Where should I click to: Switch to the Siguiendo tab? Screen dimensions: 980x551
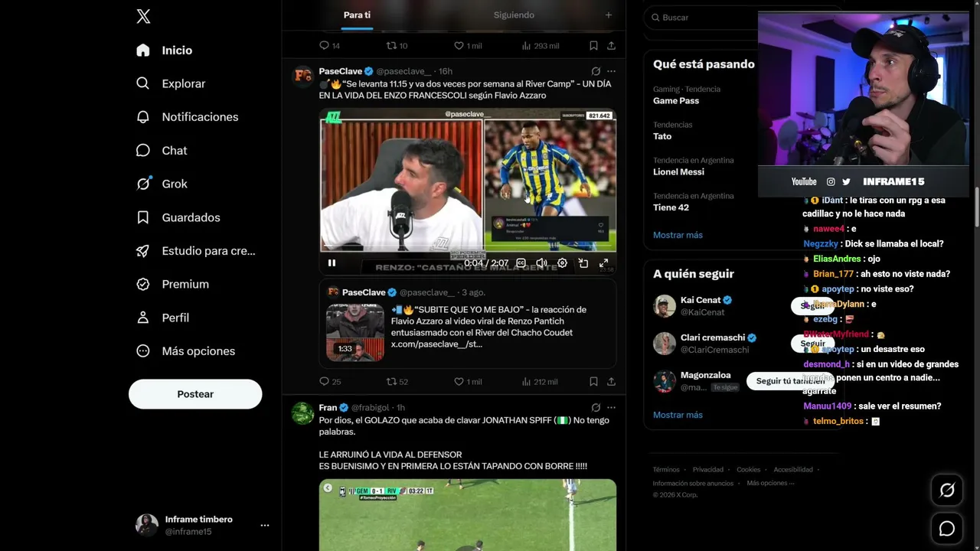click(x=514, y=15)
